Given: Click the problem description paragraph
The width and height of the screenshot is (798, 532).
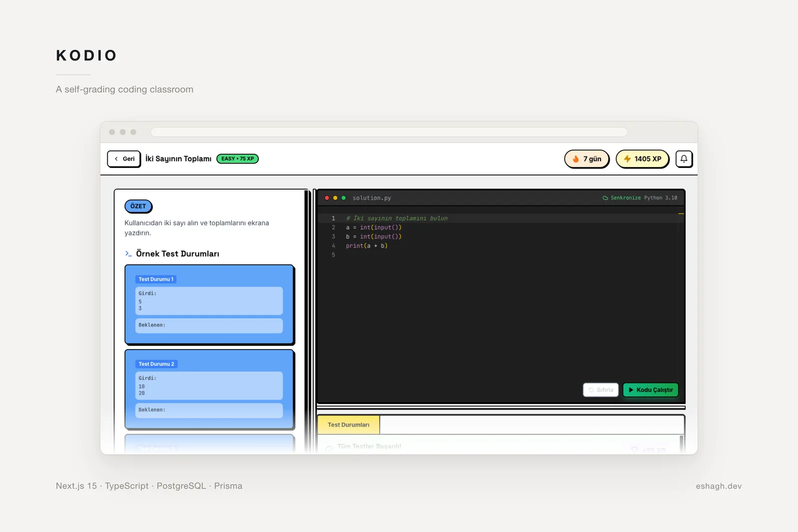Looking at the screenshot, I should pos(197,228).
